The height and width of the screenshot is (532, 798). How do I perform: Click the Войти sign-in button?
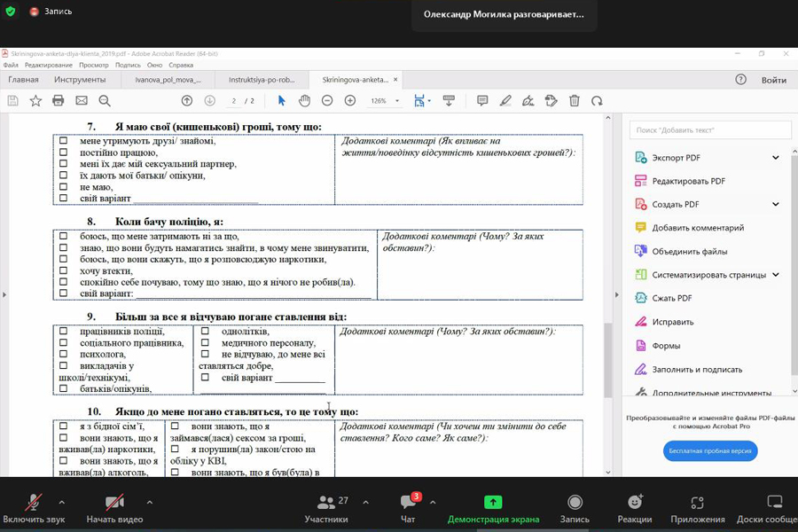point(773,80)
